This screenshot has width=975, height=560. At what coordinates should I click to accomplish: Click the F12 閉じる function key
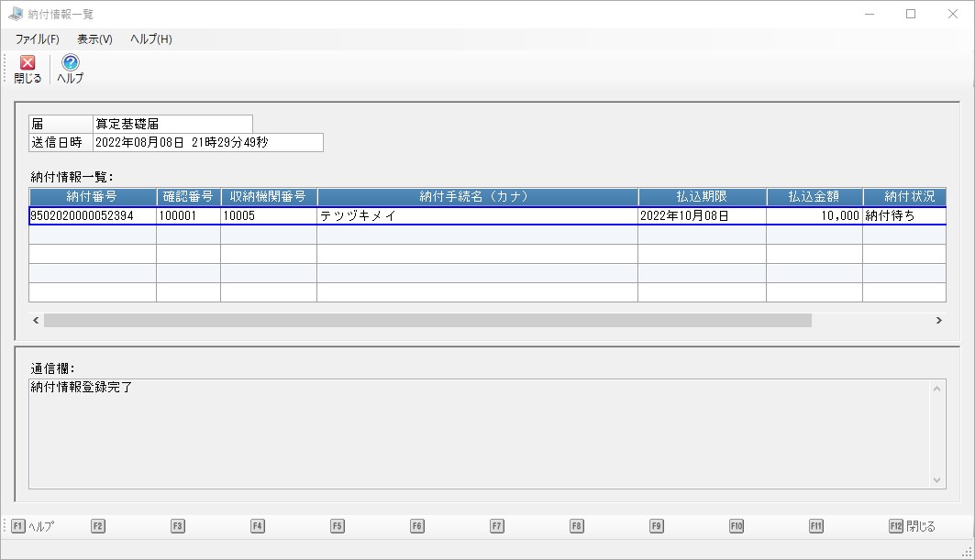click(913, 526)
